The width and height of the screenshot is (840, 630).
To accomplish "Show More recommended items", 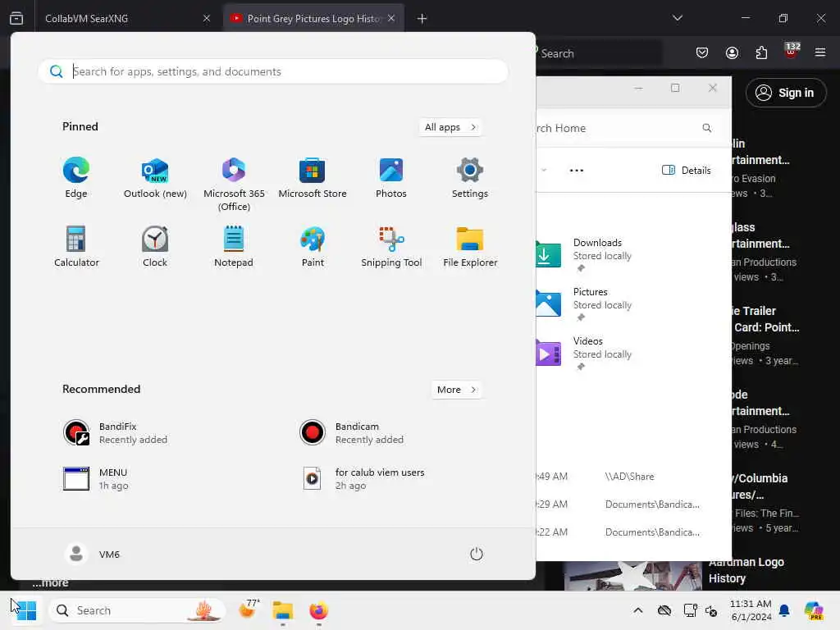I will tap(456, 390).
